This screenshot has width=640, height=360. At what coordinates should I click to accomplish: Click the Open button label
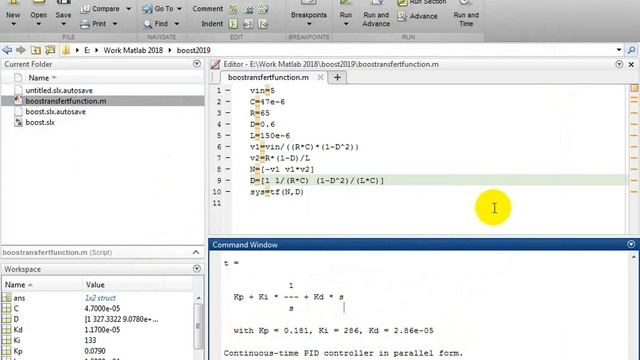(38, 15)
